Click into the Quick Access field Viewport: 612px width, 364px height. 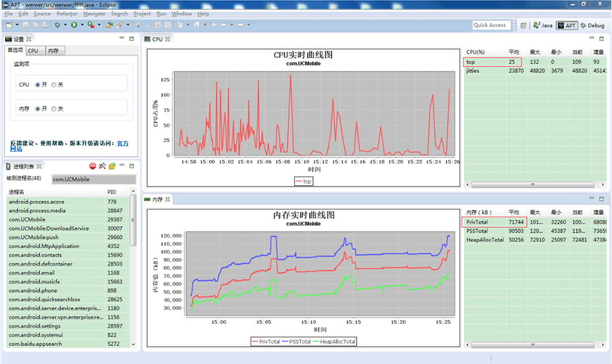[x=491, y=25]
